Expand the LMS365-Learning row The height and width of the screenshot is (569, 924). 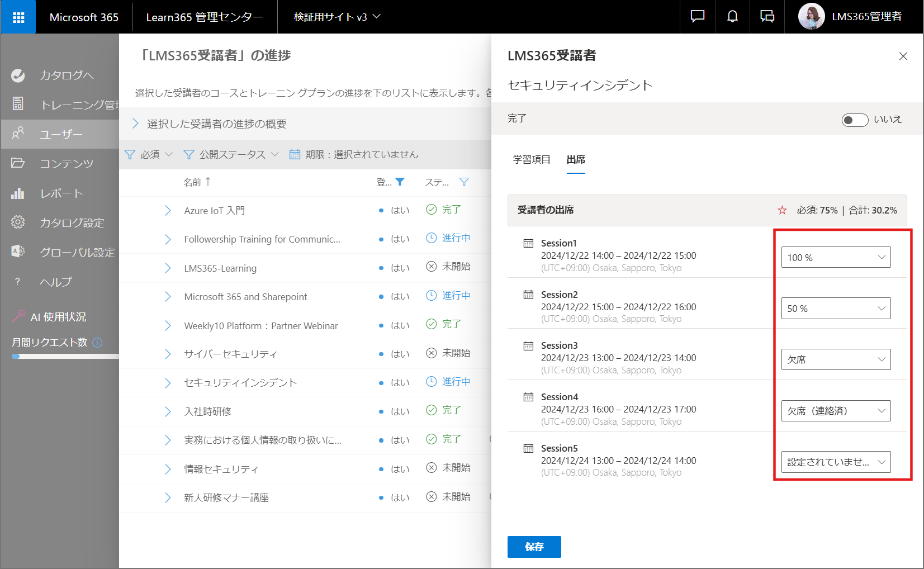(x=168, y=268)
